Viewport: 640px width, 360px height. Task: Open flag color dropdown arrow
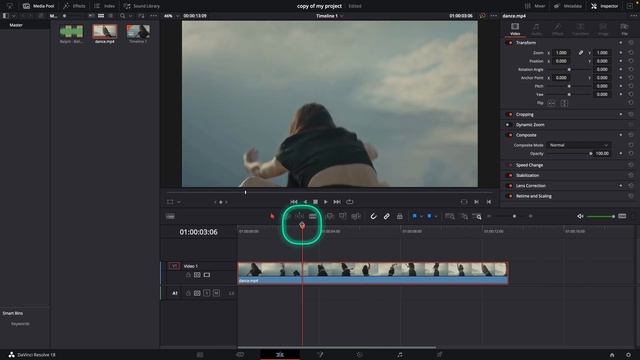tap(421, 216)
